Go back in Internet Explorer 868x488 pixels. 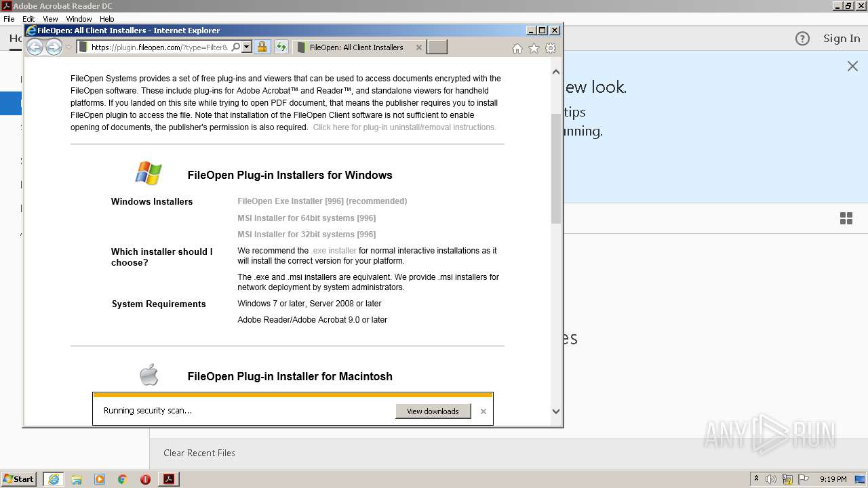click(35, 47)
